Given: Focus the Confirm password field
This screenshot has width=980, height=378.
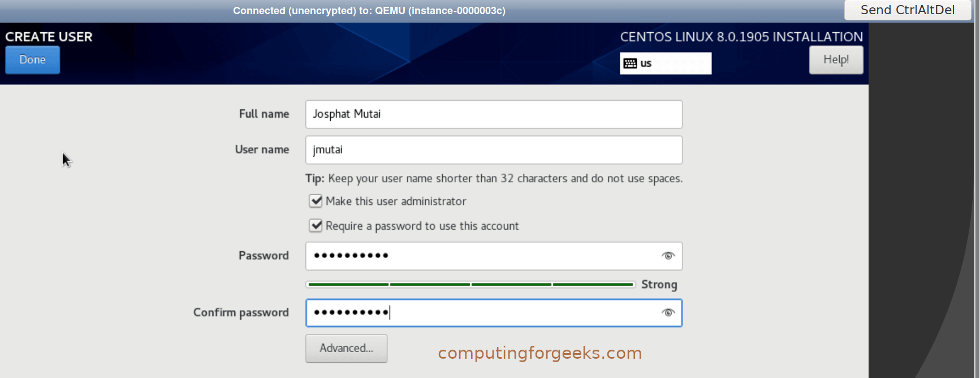Looking at the screenshot, I should pyautogui.click(x=481, y=313).
